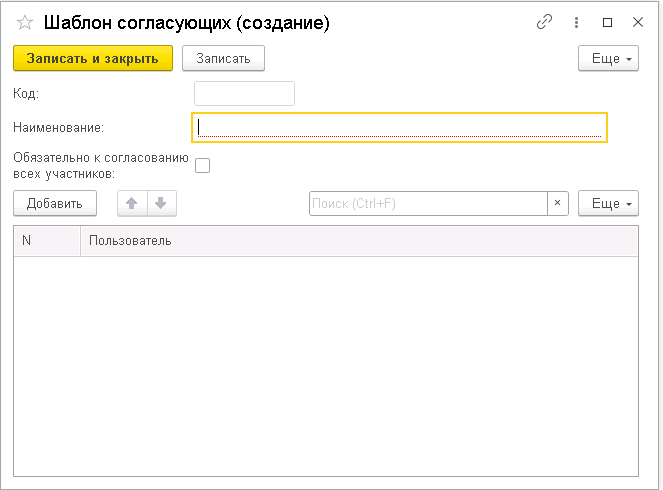Select the 'N' column header
This screenshot has width=663, height=490.
point(47,241)
